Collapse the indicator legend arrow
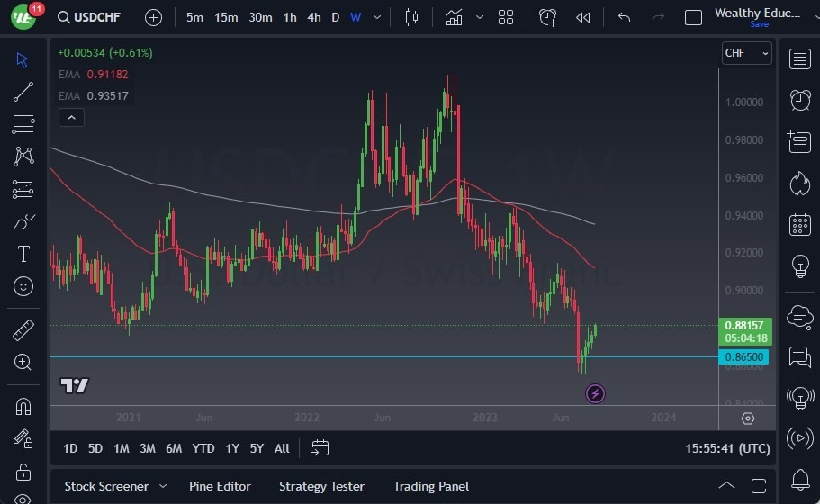 tap(72, 118)
